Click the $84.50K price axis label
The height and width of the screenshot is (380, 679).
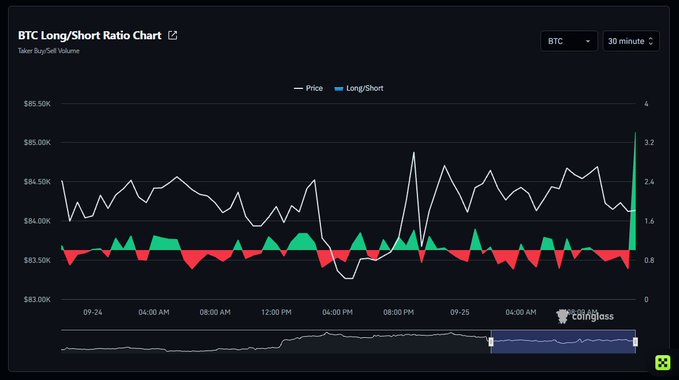pos(37,182)
